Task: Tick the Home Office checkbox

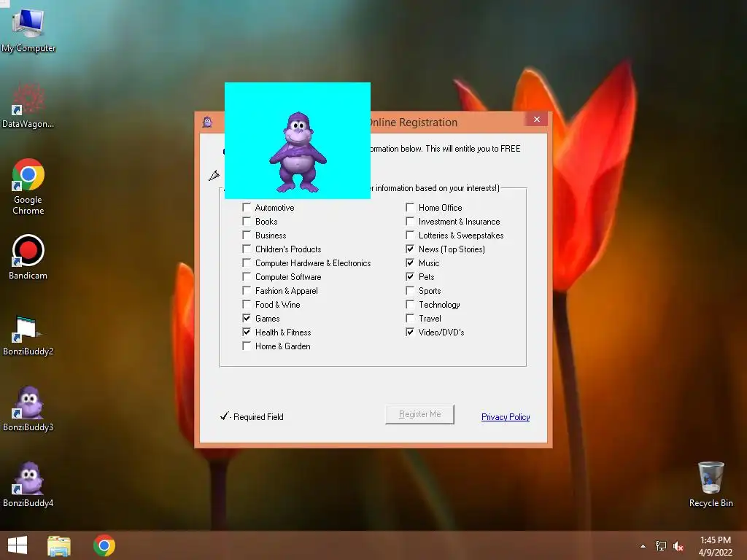Action: [410, 207]
